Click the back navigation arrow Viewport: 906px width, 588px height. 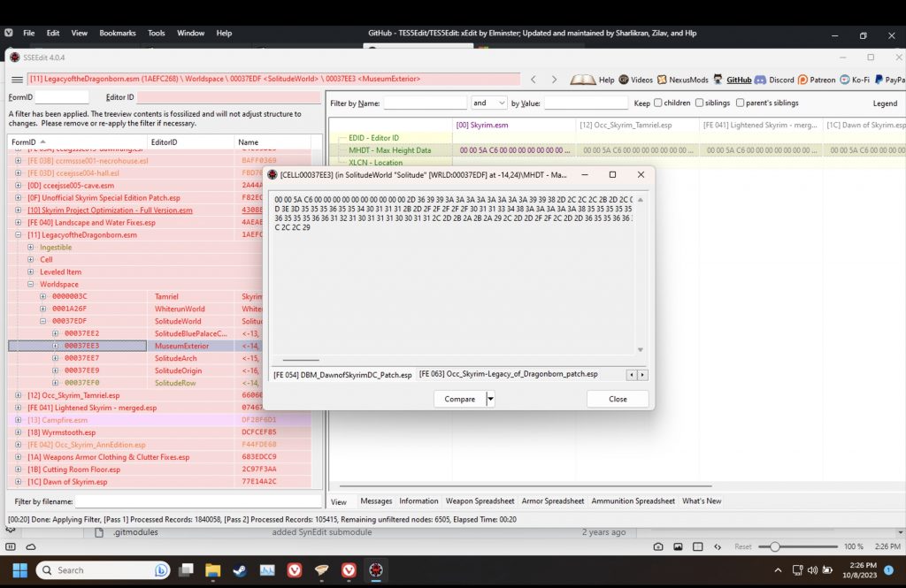534,80
